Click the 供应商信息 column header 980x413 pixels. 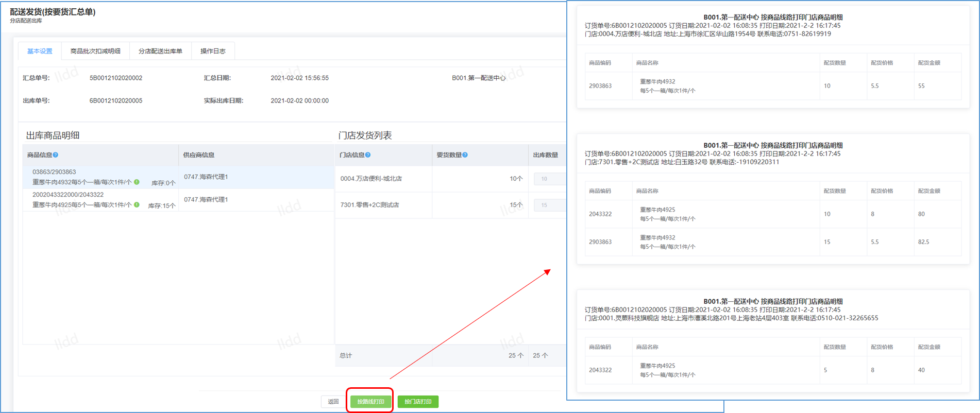199,155
